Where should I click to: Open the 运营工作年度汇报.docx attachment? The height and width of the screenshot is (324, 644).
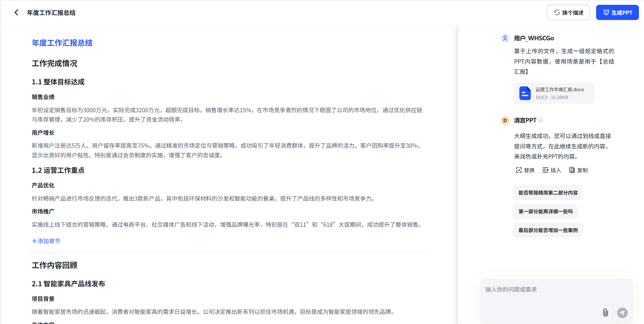pyautogui.click(x=559, y=90)
